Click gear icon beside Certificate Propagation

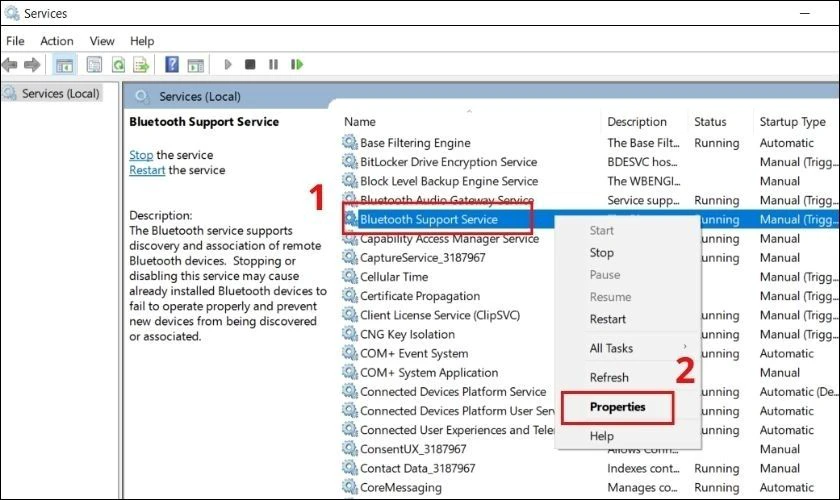point(350,295)
